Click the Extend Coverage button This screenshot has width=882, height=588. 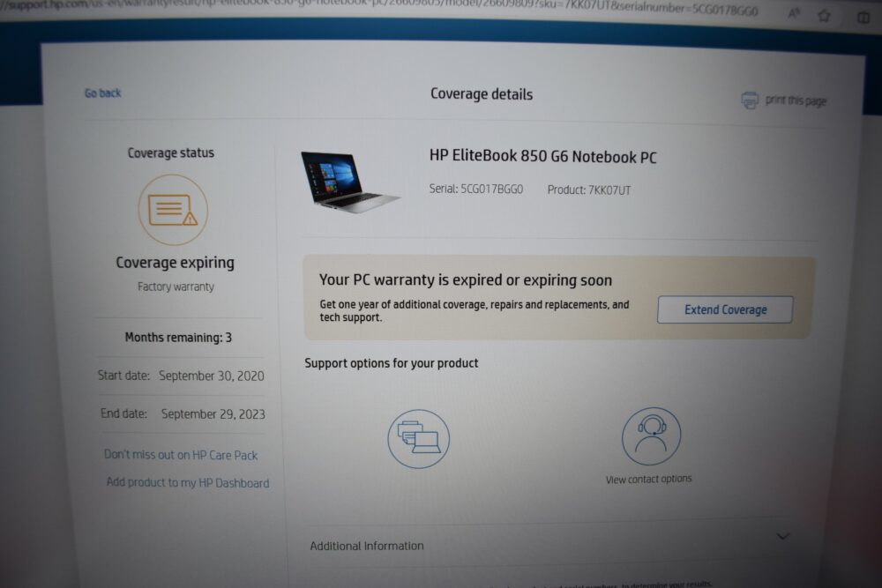[x=725, y=309]
